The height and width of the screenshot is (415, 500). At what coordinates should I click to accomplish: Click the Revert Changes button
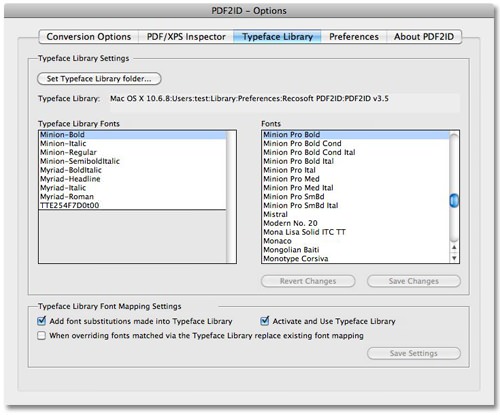tap(308, 281)
